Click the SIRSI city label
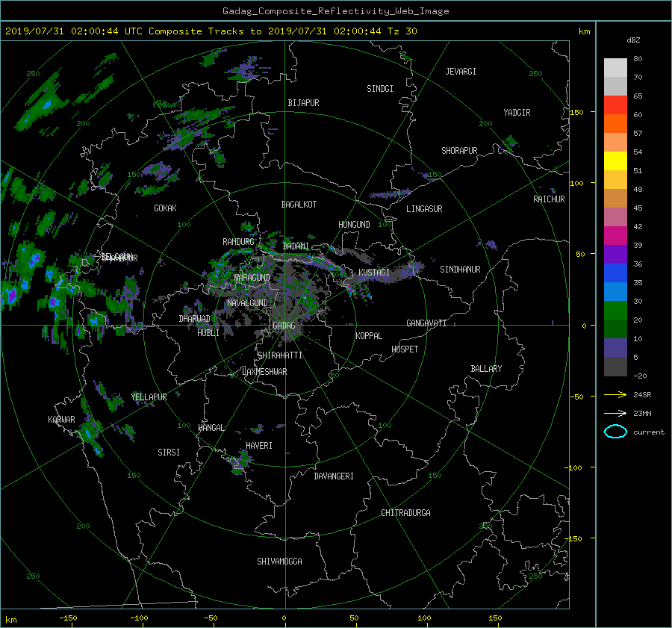This screenshot has width=672, height=628. coord(169,453)
